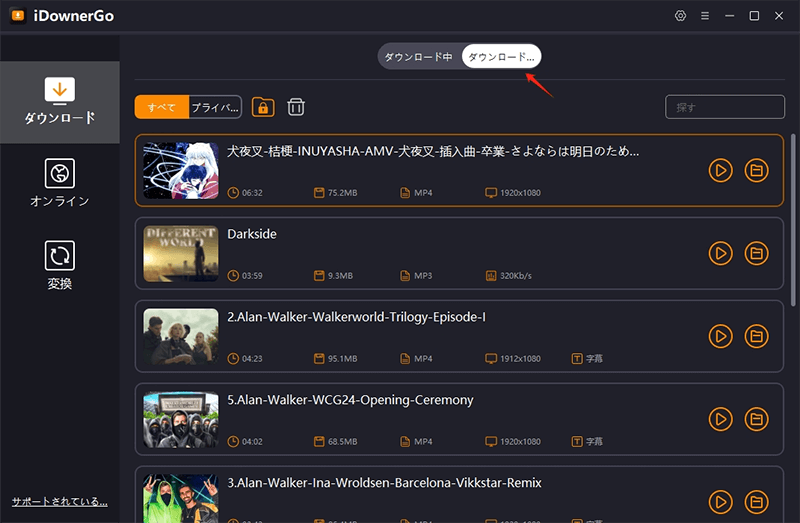Image resolution: width=800 pixels, height=523 pixels.
Task: Click the WCG24-Opening-Ceremony thumbnail
Action: (181, 419)
